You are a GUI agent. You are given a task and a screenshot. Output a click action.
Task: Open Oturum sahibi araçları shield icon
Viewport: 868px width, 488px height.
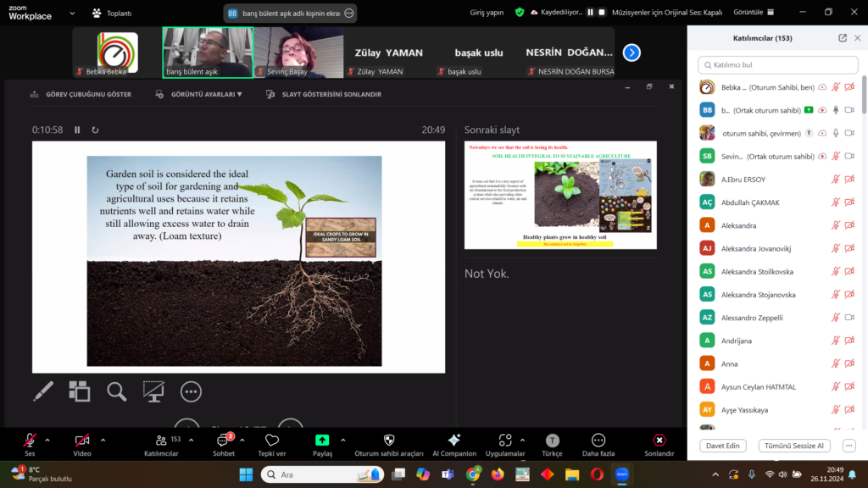[x=389, y=441]
